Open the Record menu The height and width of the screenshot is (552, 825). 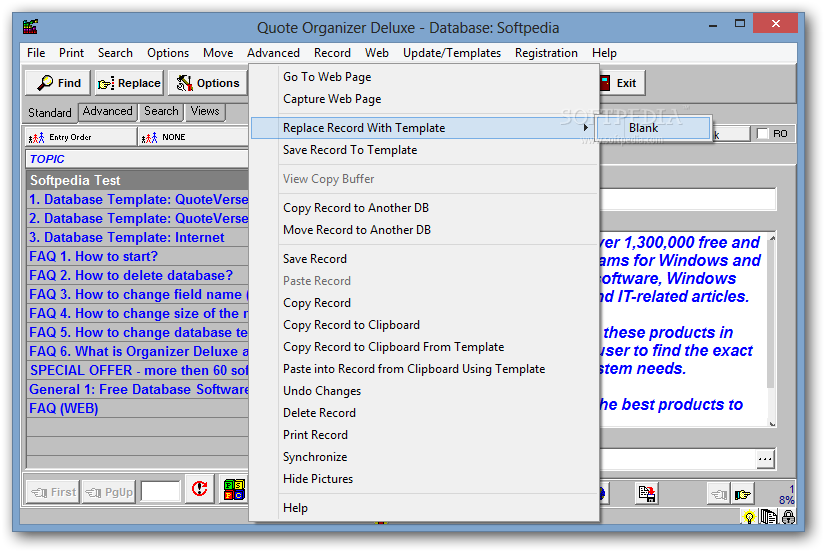pos(332,53)
